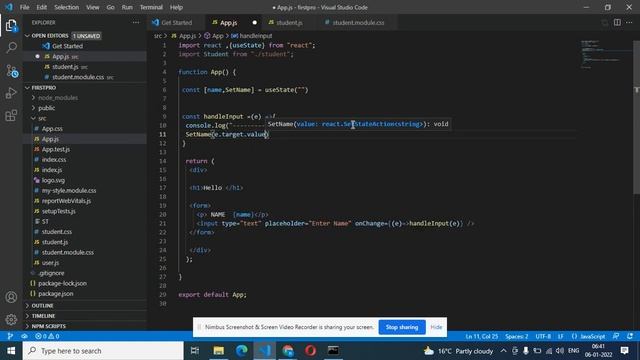This screenshot has width=640, height=360.
Task: Click the unsaved dot on App.js tab
Action: point(254,22)
